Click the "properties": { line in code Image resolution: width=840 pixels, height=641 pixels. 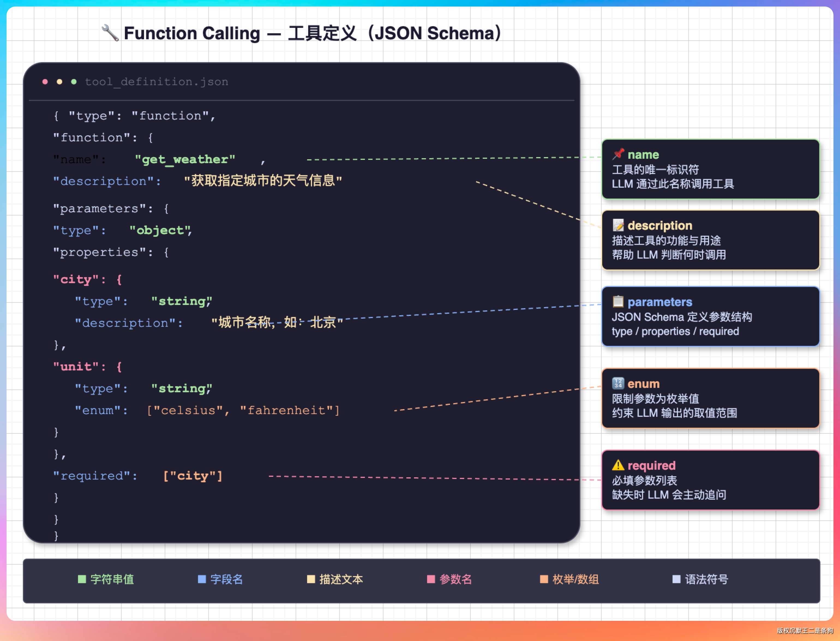111,252
